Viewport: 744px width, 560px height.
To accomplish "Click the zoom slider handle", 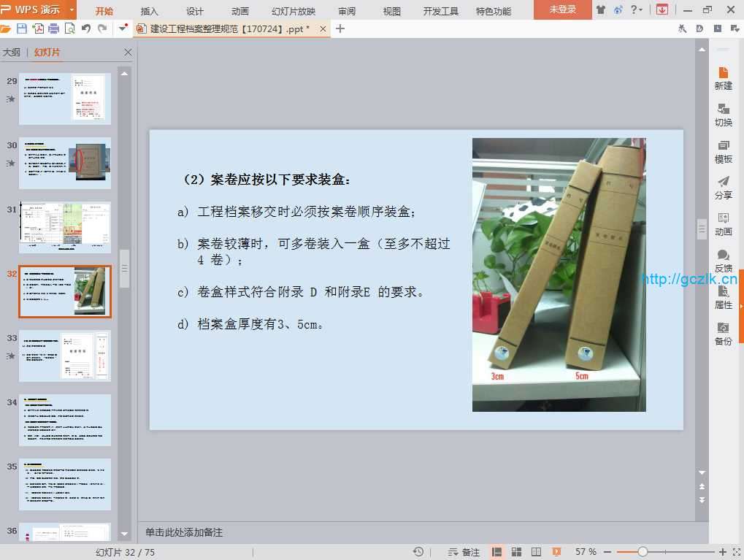I will [x=643, y=552].
